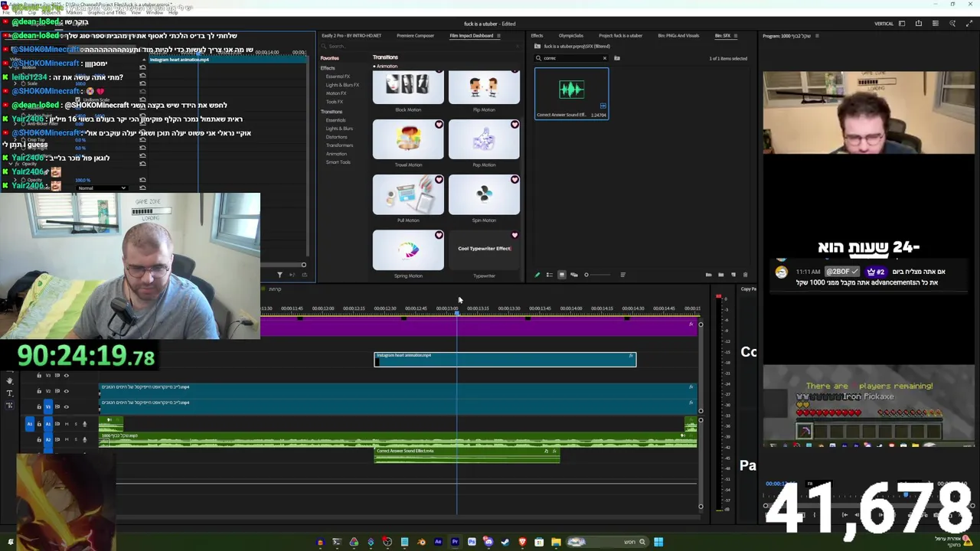Switch to the OlympicSubs tab
Screen dimensions: 980x551
(x=571, y=35)
